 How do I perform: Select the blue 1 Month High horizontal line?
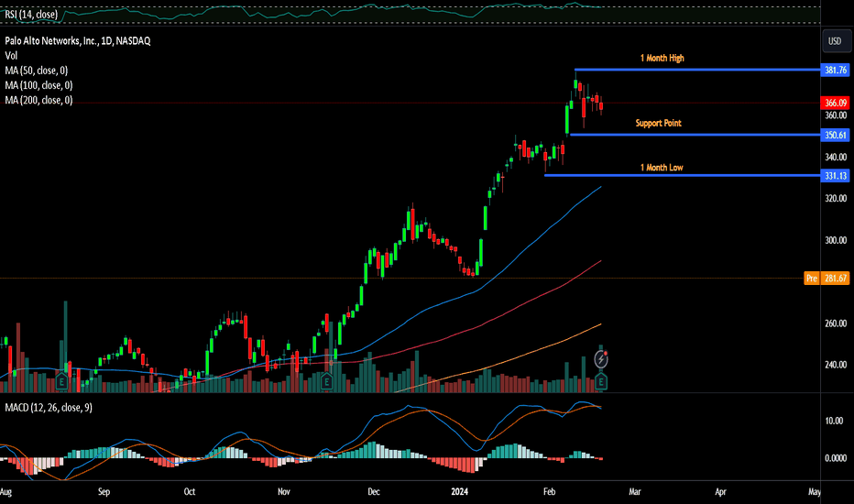pos(697,70)
